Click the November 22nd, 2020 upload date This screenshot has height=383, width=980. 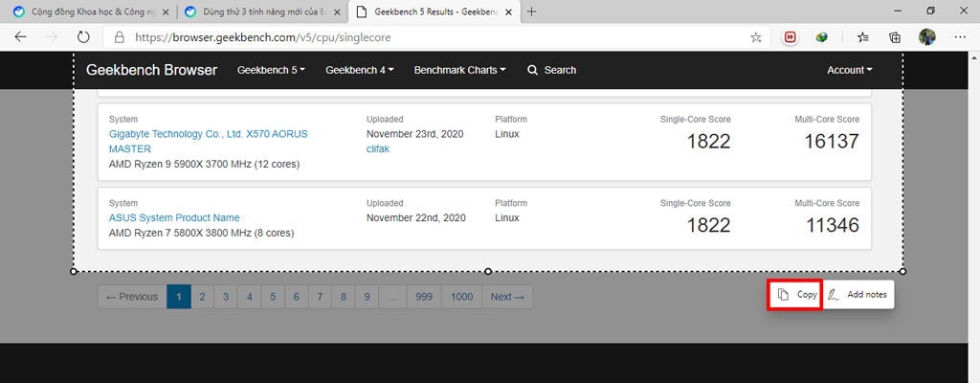416,217
